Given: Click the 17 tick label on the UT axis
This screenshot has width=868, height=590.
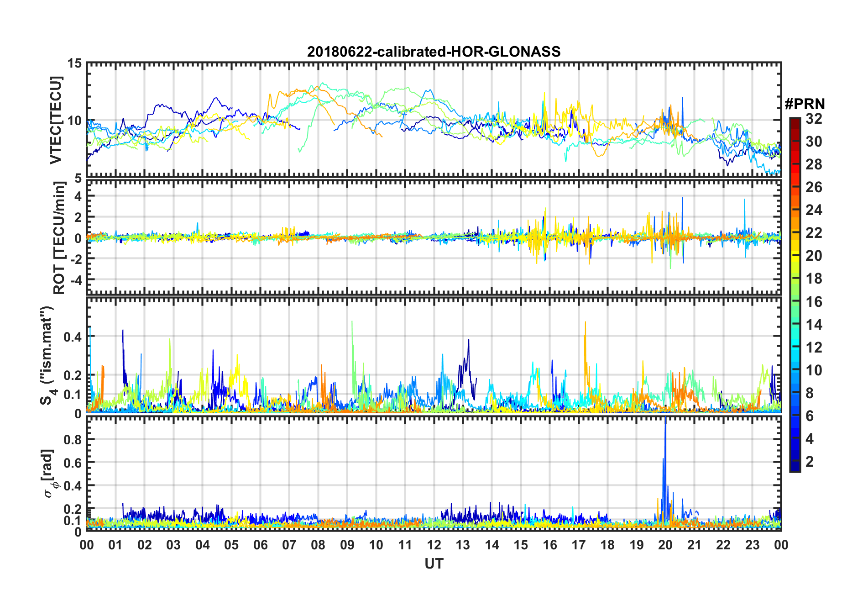Looking at the screenshot, I should (x=579, y=545).
